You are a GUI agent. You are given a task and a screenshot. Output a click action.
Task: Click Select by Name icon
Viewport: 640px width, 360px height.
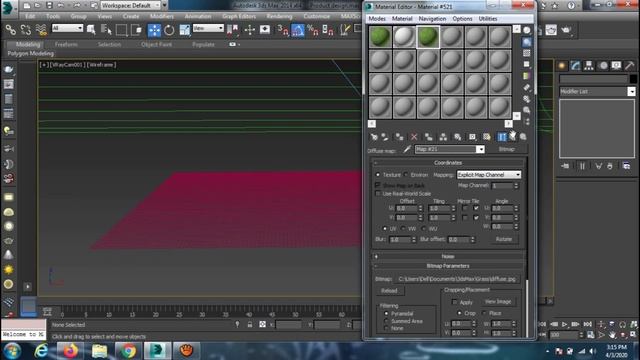click(106, 30)
